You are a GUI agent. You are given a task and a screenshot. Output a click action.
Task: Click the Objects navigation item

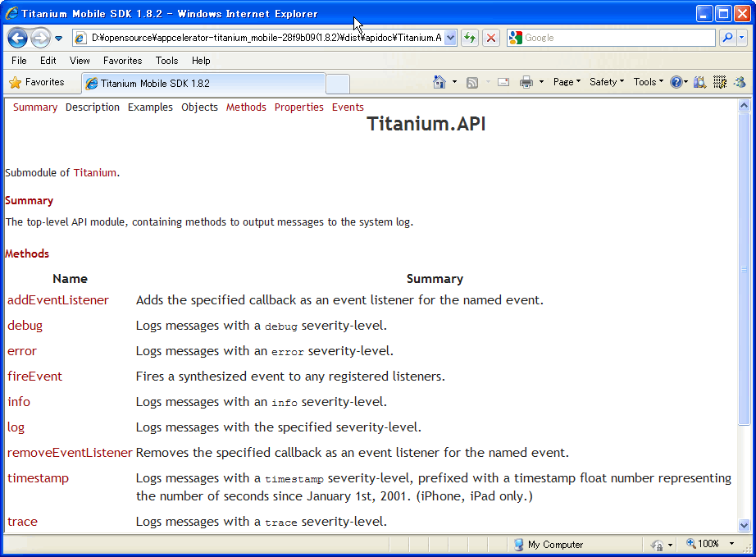[x=199, y=107]
